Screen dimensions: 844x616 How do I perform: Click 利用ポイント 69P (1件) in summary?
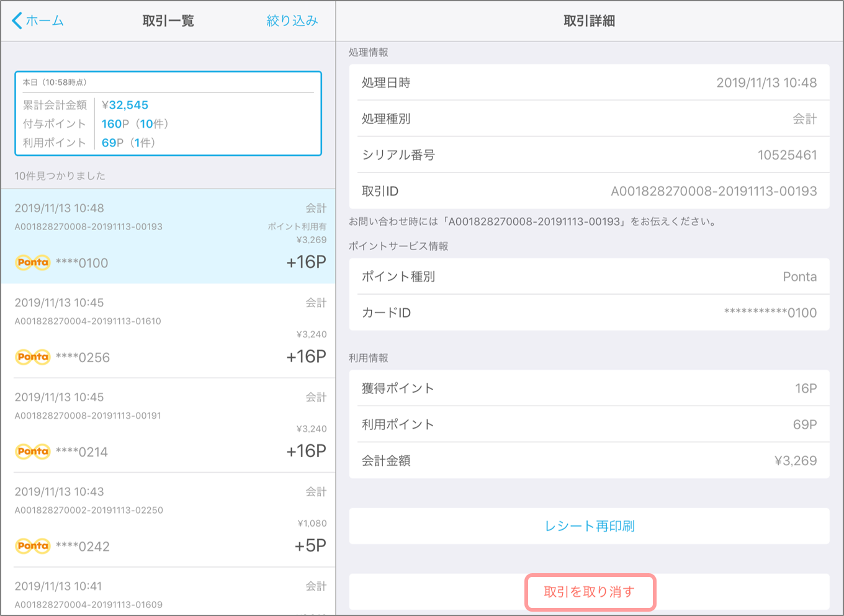(x=128, y=142)
